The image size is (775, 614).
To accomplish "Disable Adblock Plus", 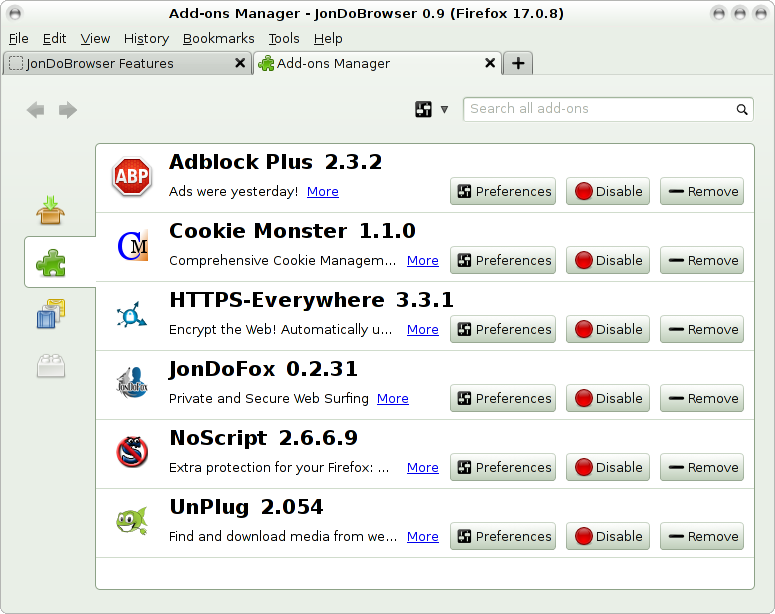I will click(x=607, y=191).
